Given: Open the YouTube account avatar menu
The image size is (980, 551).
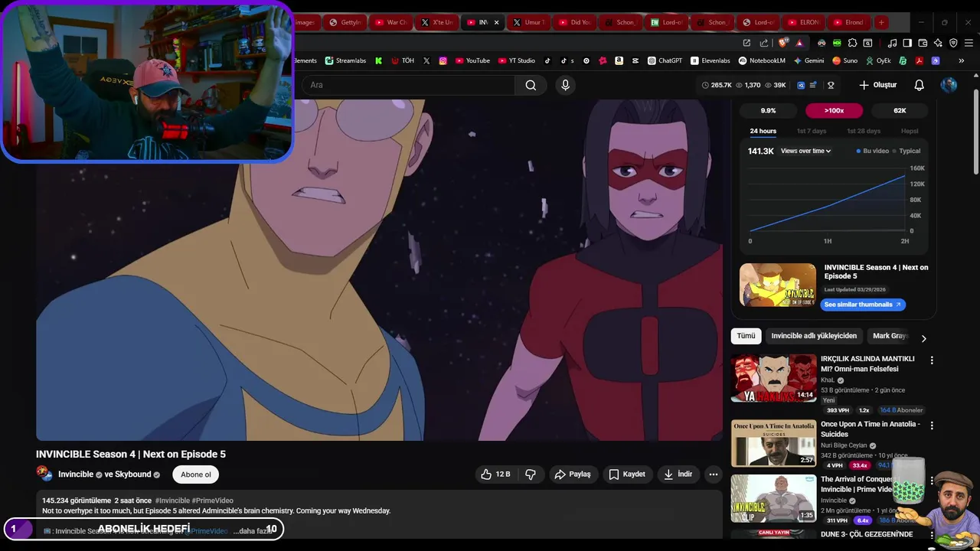Looking at the screenshot, I should point(949,85).
